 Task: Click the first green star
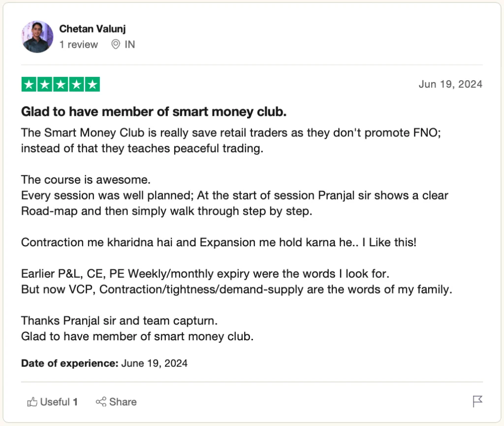click(29, 85)
